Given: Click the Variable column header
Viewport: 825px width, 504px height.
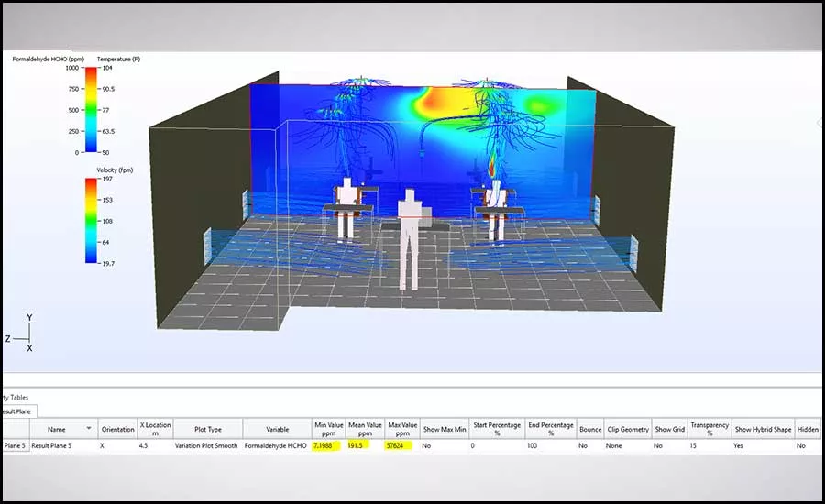Looking at the screenshot, I should point(277,429).
